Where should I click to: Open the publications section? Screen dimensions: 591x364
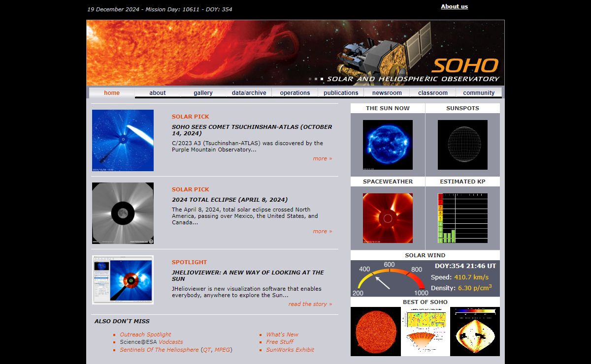[x=341, y=93]
